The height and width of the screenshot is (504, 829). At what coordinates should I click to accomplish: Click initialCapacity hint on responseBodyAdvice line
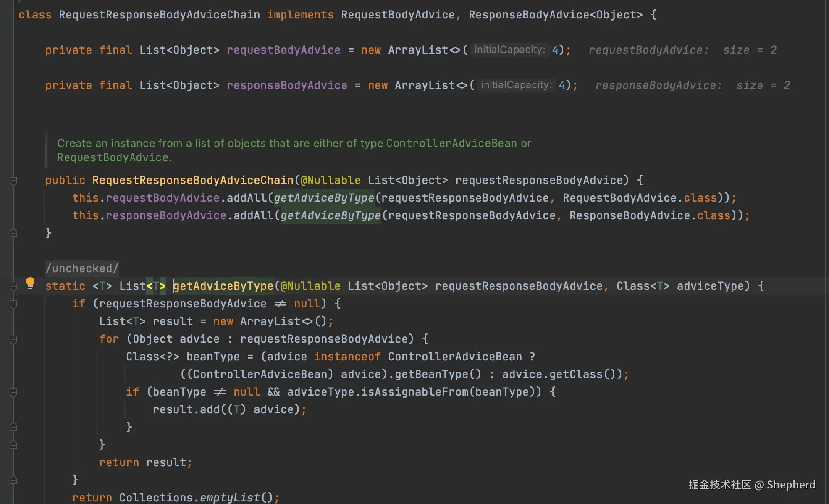pyautogui.click(x=516, y=85)
